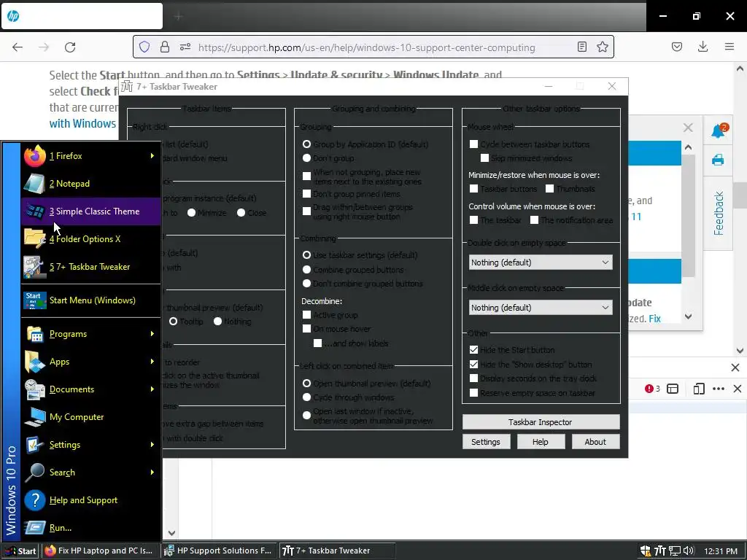
Task: Expand the Apps submenu
Action: pyautogui.click(x=90, y=362)
